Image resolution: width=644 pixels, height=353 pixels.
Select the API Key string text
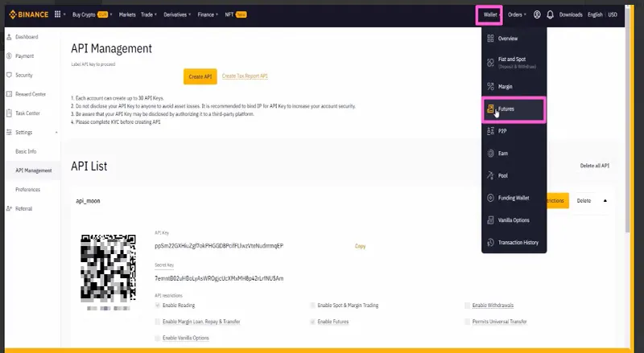click(x=219, y=246)
